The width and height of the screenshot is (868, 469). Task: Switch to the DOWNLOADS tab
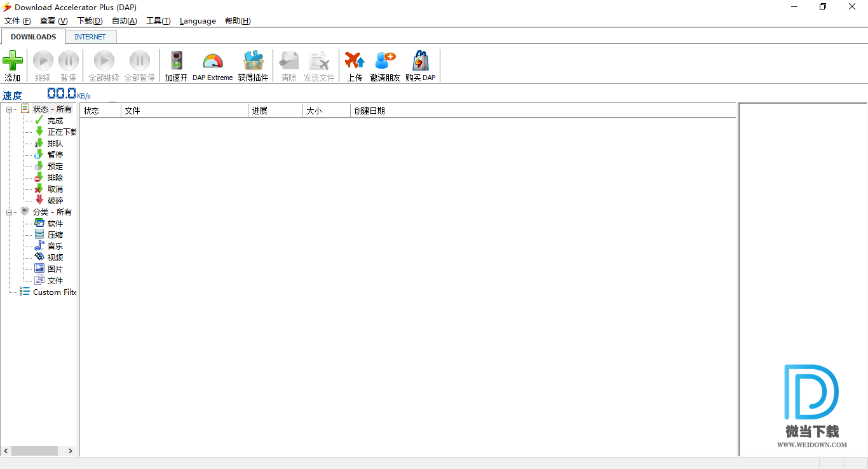point(33,37)
